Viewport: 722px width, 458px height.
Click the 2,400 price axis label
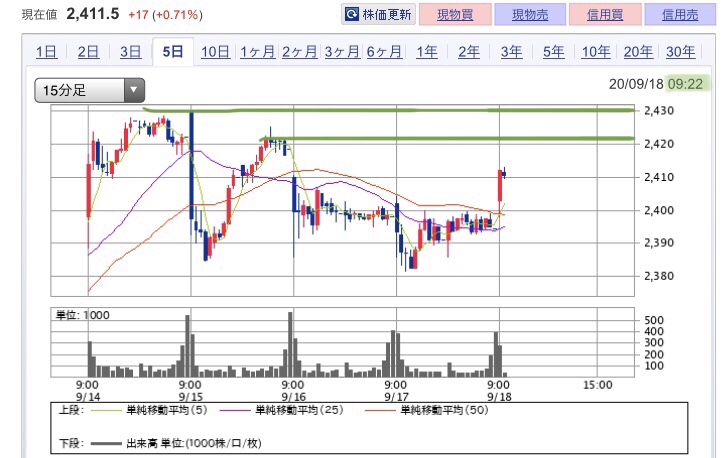coord(659,210)
